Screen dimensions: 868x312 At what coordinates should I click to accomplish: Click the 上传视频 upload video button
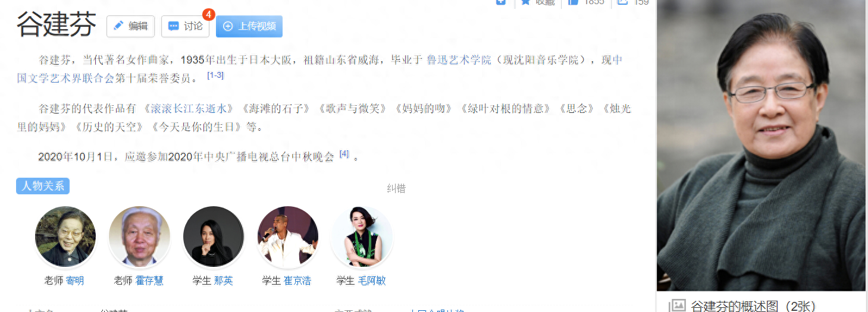[x=249, y=26]
